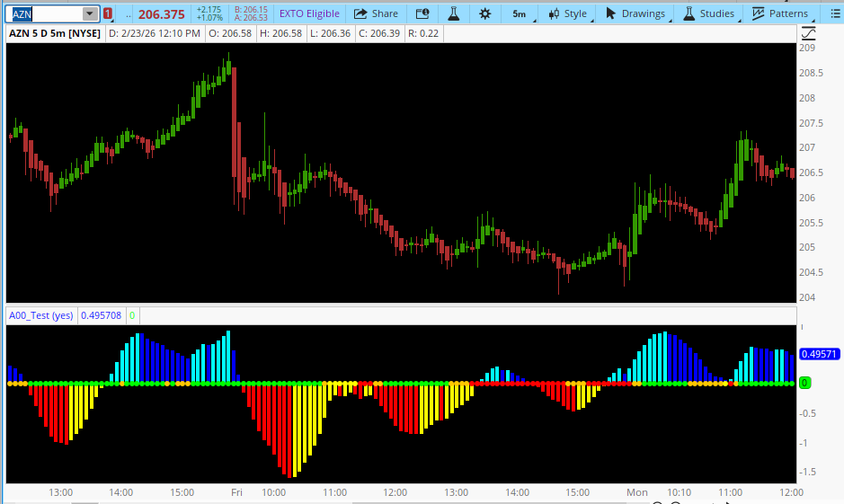Image resolution: width=844 pixels, height=504 pixels.
Task: Expand the Patterns dropdown menu
Action: tap(780, 13)
